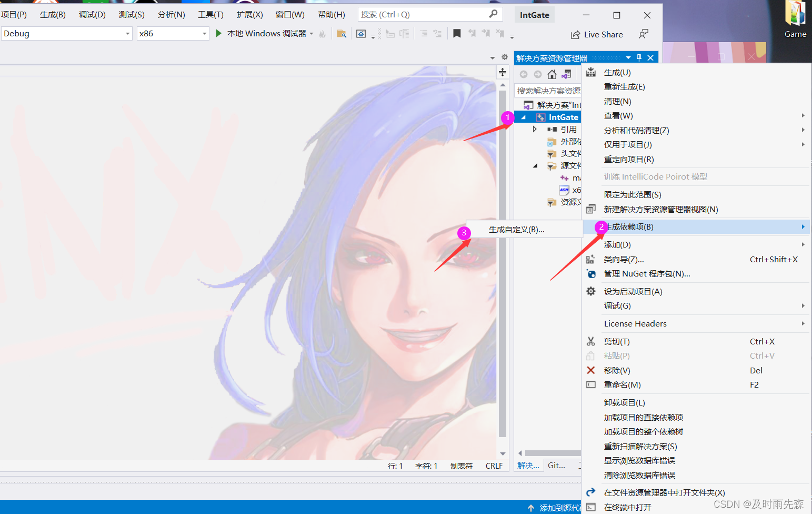Select 生成依赖项(B) menu entry

coord(696,227)
